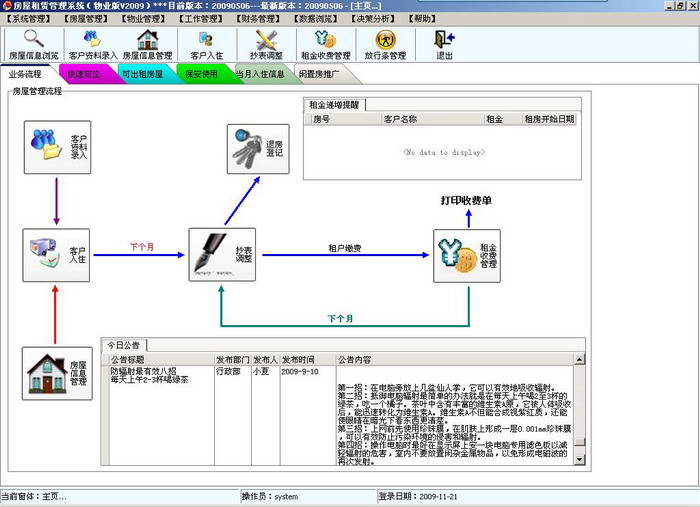Open 【数据浏览】 menu
The width and height of the screenshot is (700, 507).
[x=315, y=19]
